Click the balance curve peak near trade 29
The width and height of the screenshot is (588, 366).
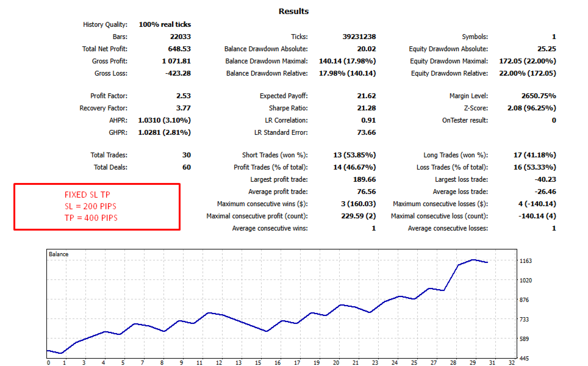tap(473, 259)
